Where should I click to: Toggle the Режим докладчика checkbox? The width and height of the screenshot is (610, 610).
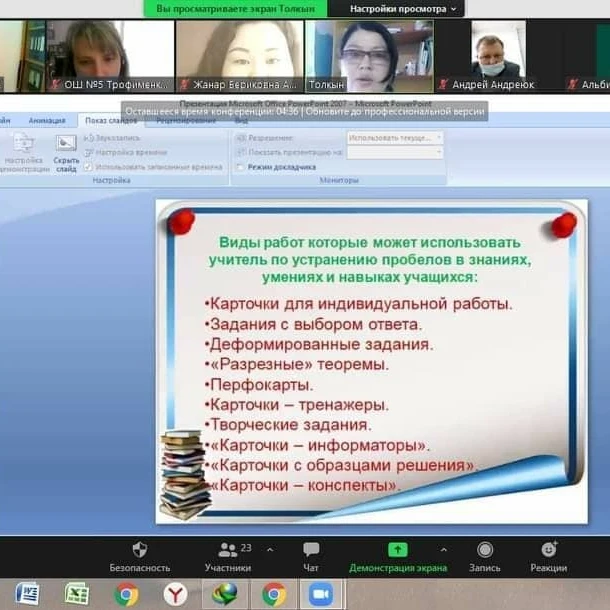(240, 167)
